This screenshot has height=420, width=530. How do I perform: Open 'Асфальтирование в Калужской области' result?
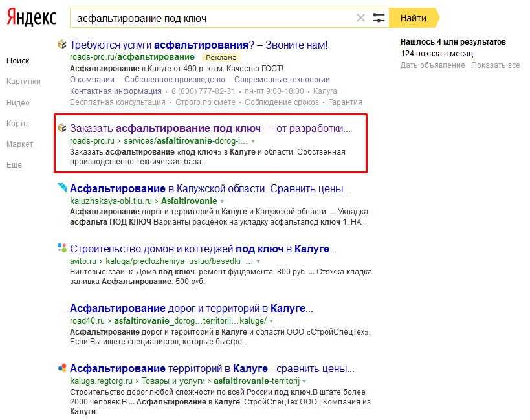(210, 188)
